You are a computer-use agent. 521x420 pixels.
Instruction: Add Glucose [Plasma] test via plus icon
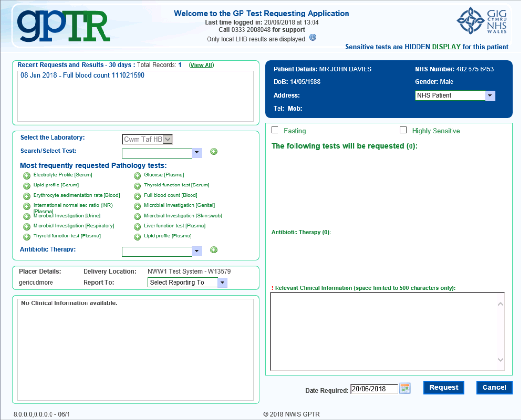click(x=138, y=175)
